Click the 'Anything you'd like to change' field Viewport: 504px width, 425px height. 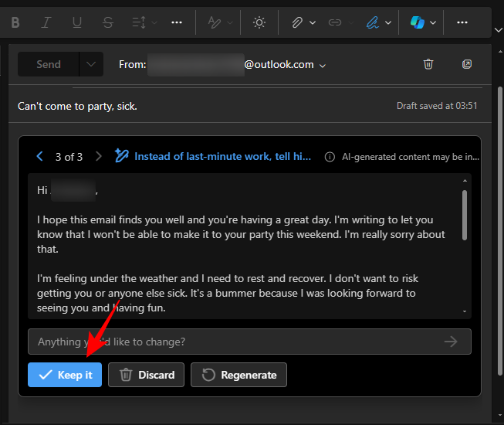point(249,342)
